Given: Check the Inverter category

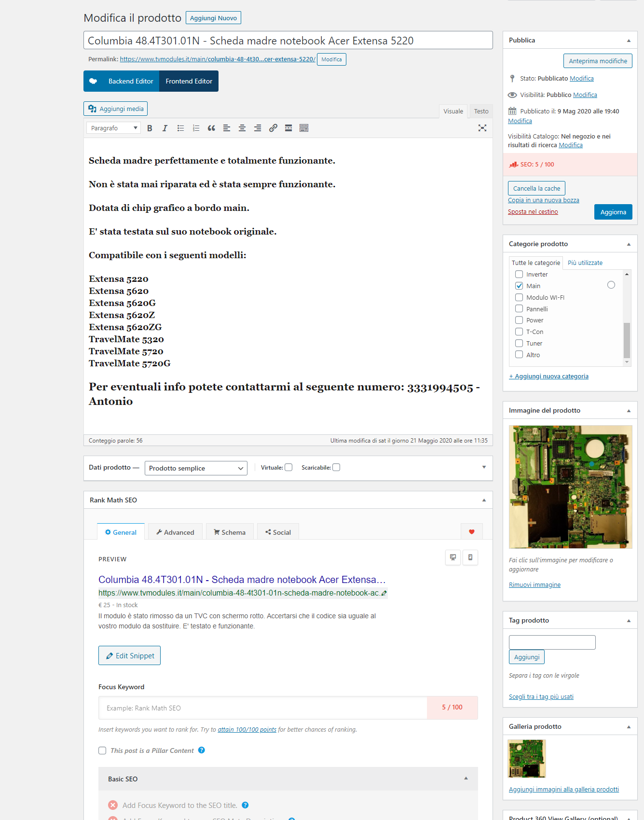Looking at the screenshot, I should [x=519, y=274].
